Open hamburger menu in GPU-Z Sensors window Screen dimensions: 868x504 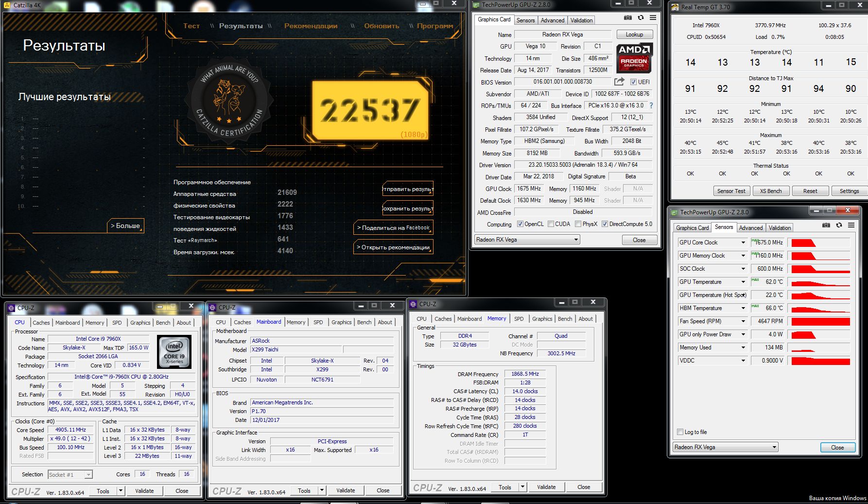(x=851, y=225)
